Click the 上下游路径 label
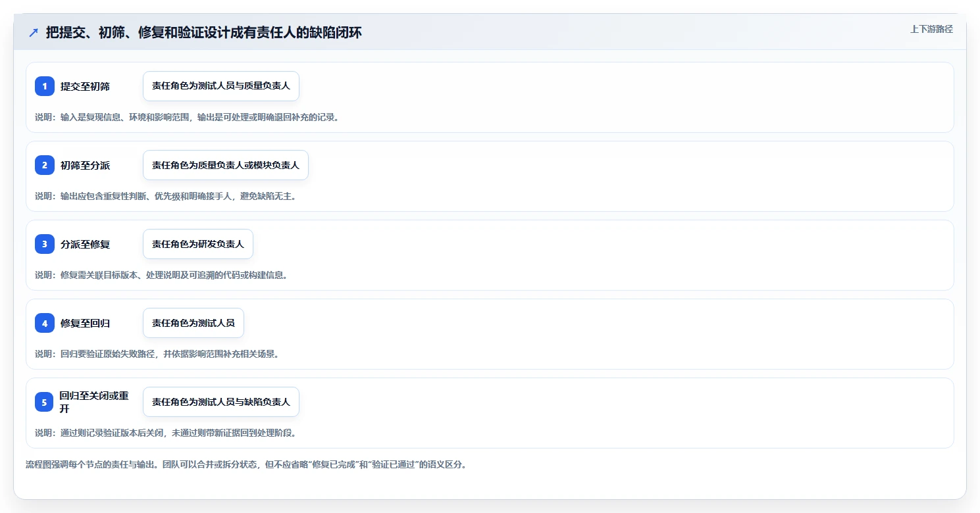This screenshot has width=980, height=513. (931, 30)
